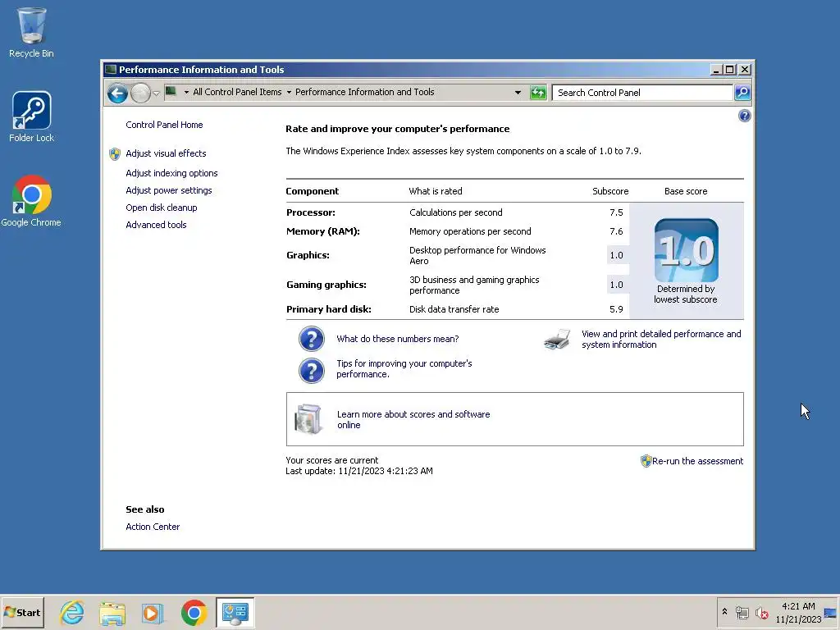Click shield icon beside Adjust visual effects
Screen dimensions: 840x630
115,154
